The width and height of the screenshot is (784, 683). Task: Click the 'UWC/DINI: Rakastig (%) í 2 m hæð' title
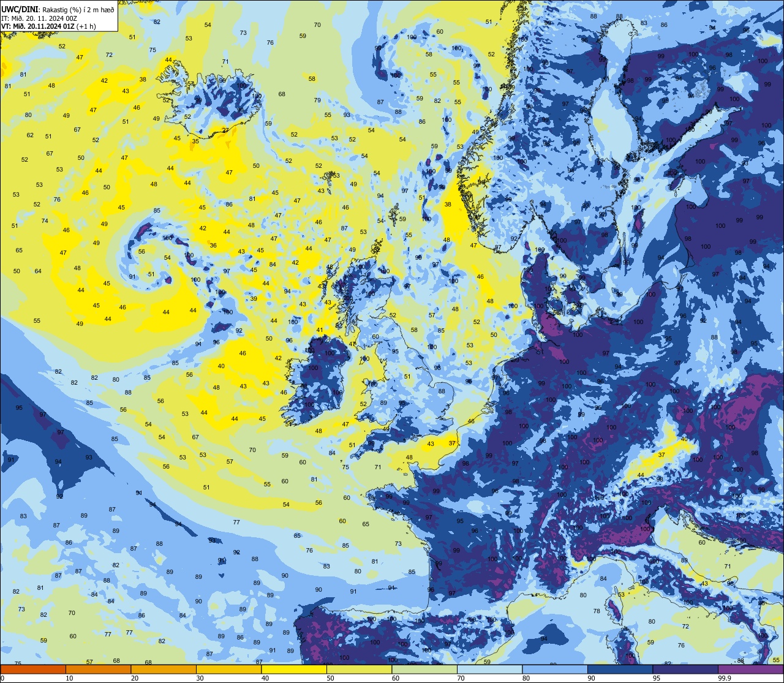[x=58, y=9]
